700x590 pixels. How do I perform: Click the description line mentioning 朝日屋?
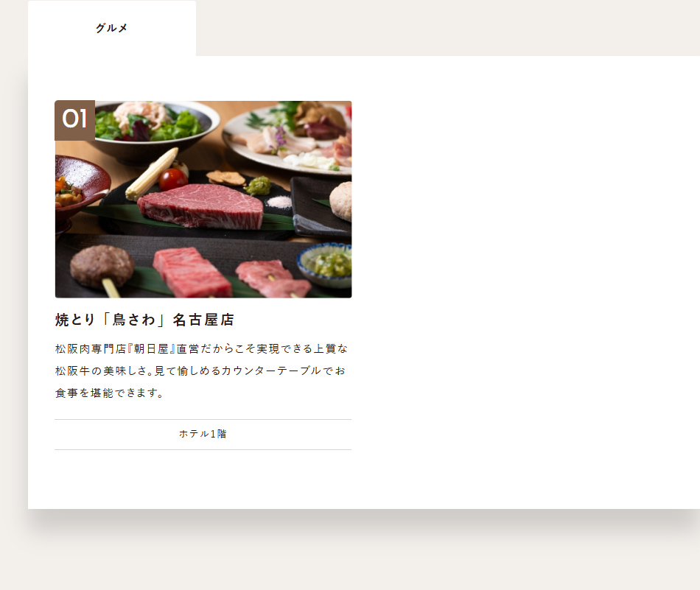201,348
